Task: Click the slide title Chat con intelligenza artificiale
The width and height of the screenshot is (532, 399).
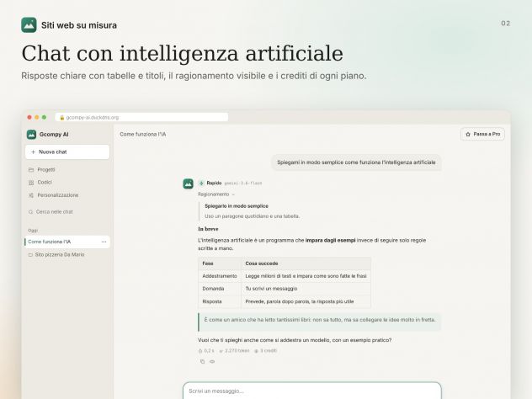Action: pos(182,54)
